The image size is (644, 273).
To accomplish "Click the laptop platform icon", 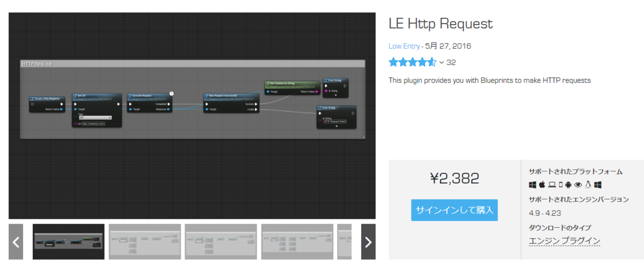I will (x=552, y=184).
